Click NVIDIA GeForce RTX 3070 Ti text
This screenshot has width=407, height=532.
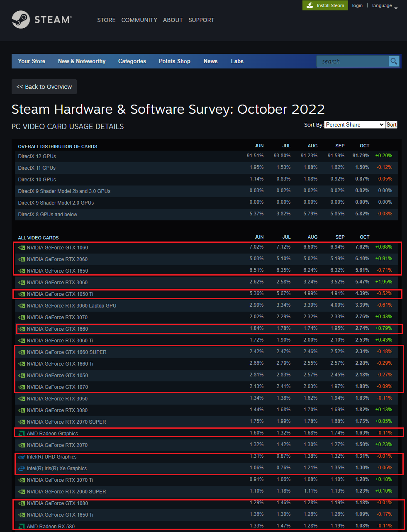click(x=60, y=480)
